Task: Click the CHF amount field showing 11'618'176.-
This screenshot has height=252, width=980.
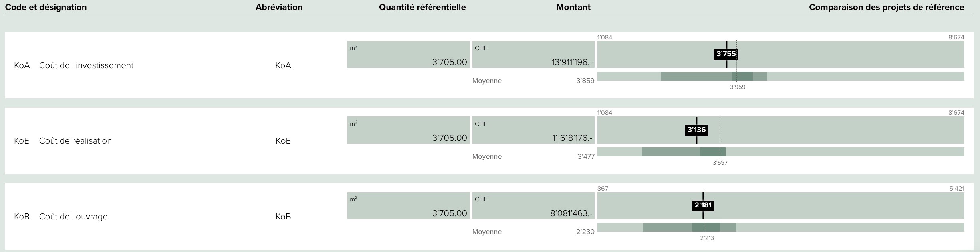Action: (x=533, y=130)
